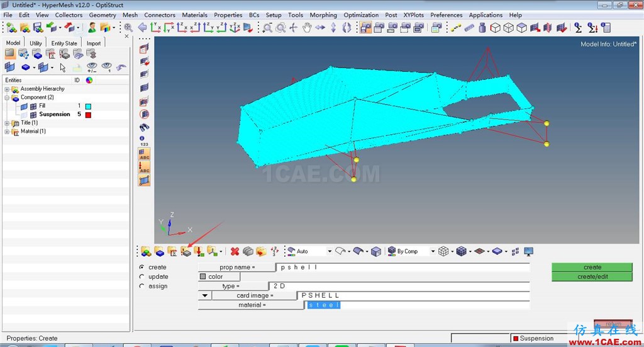
Task: Click the Components collector icon in panel toolbar
Action: (159, 251)
